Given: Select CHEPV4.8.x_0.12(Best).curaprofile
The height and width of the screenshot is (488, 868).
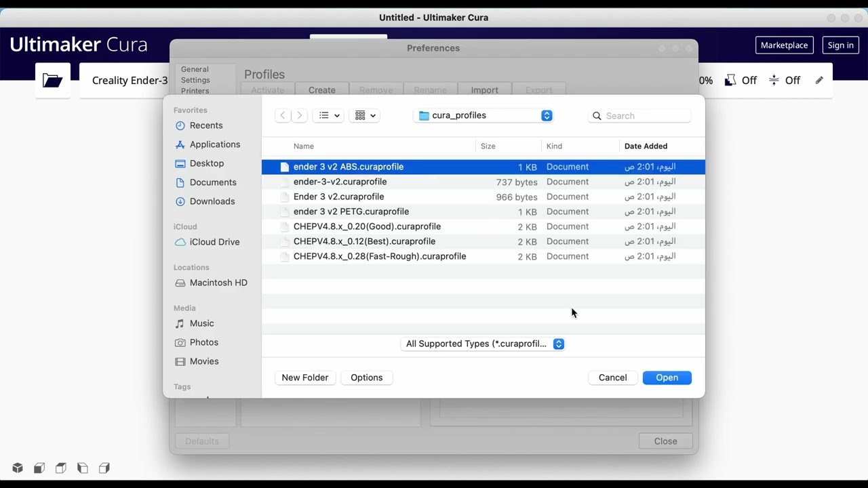Looking at the screenshot, I should point(484,241).
